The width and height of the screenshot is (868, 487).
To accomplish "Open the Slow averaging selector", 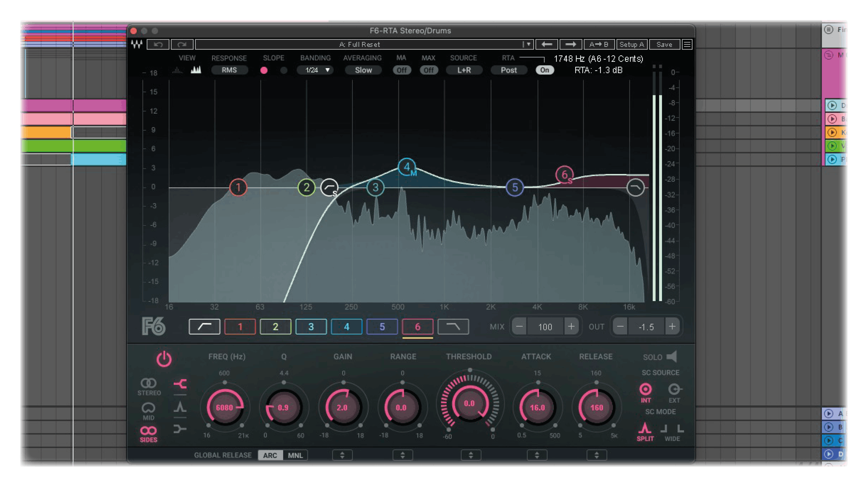I will pos(363,70).
